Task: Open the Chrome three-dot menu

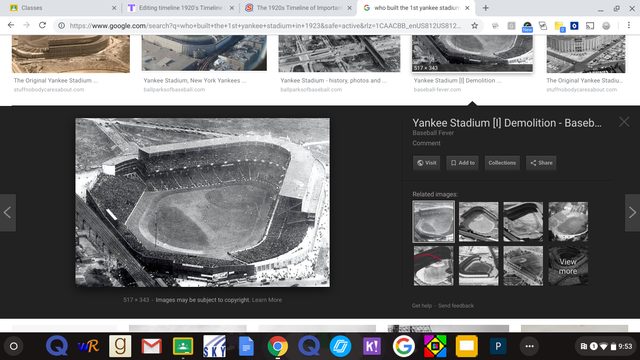Action: [629, 25]
